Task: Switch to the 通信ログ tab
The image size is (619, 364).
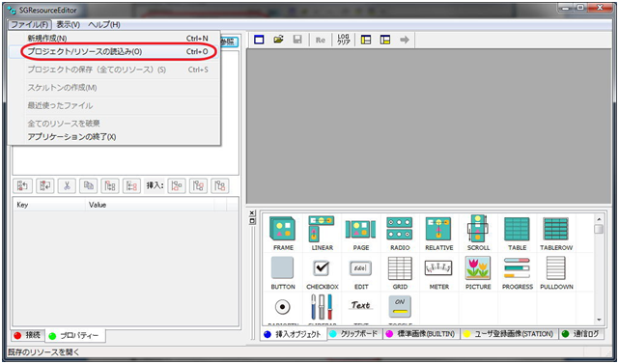Action: pyautogui.click(x=582, y=334)
